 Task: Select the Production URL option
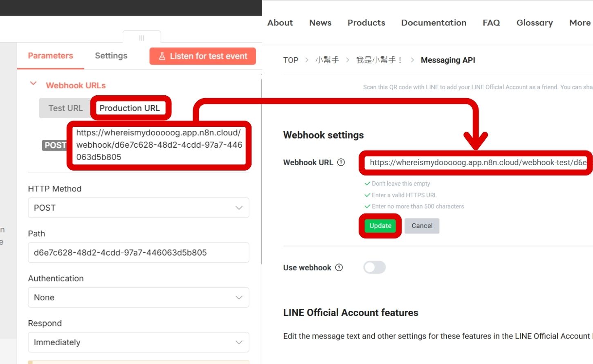pos(130,108)
